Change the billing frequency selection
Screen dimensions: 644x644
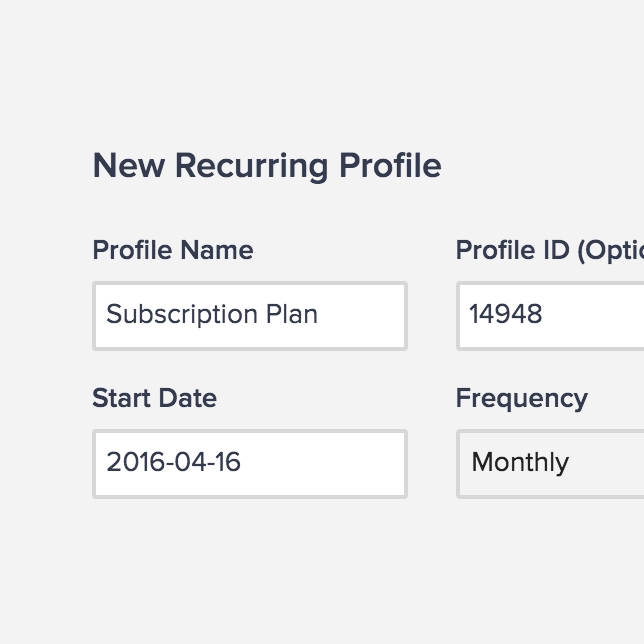point(550,464)
